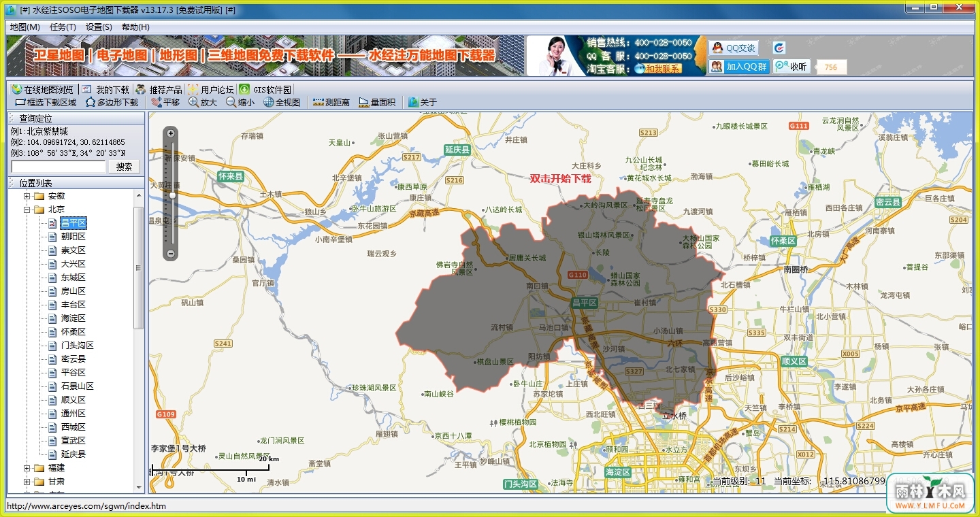Select 西城区 in the location list

click(73, 427)
